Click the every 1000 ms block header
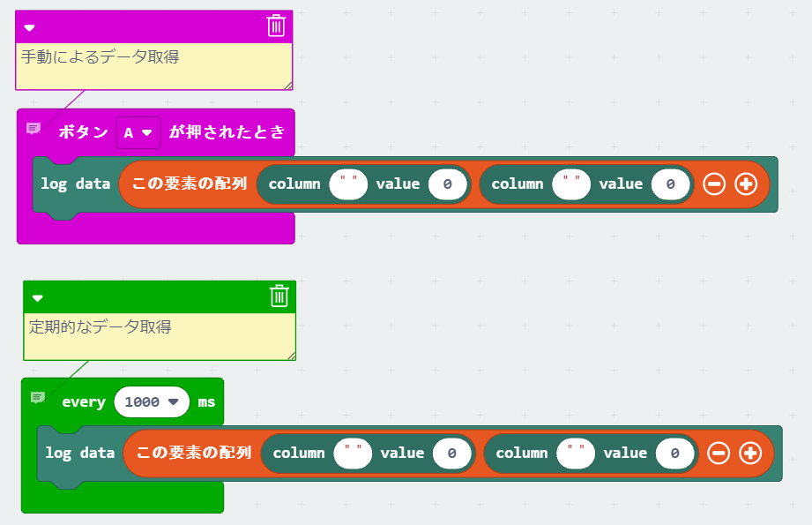This screenshot has width=812, height=525. 84,401
